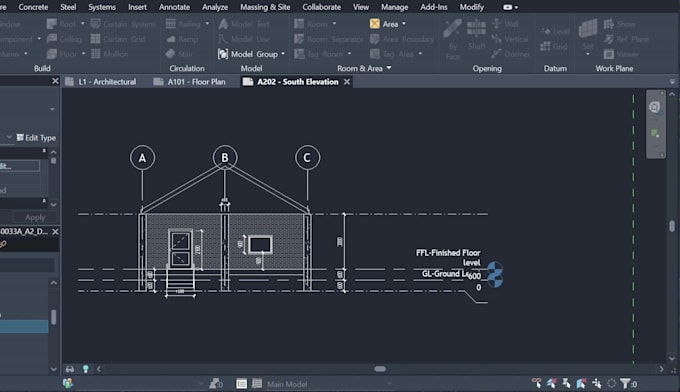680x392 pixels.
Task: Click the Apply button in Properties
Action: (35, 217)
